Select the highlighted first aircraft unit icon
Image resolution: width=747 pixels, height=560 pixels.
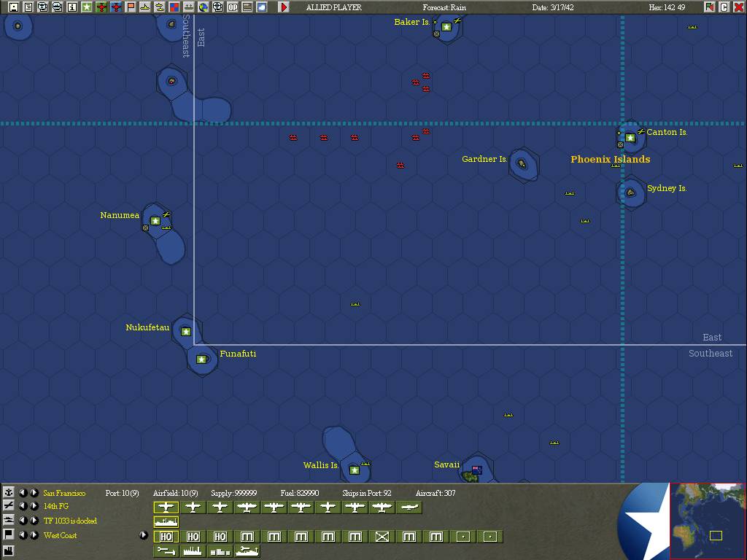tap(166, 507)
